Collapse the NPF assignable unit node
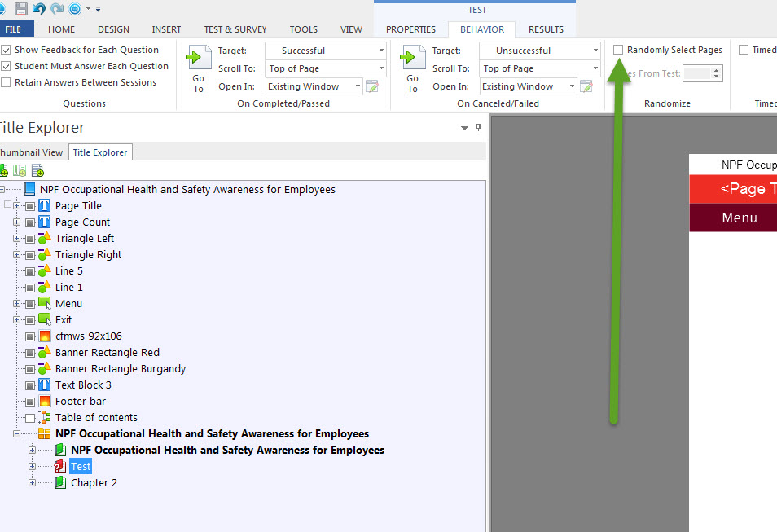This screenshot has width=777, height=532. coord(16,434)
